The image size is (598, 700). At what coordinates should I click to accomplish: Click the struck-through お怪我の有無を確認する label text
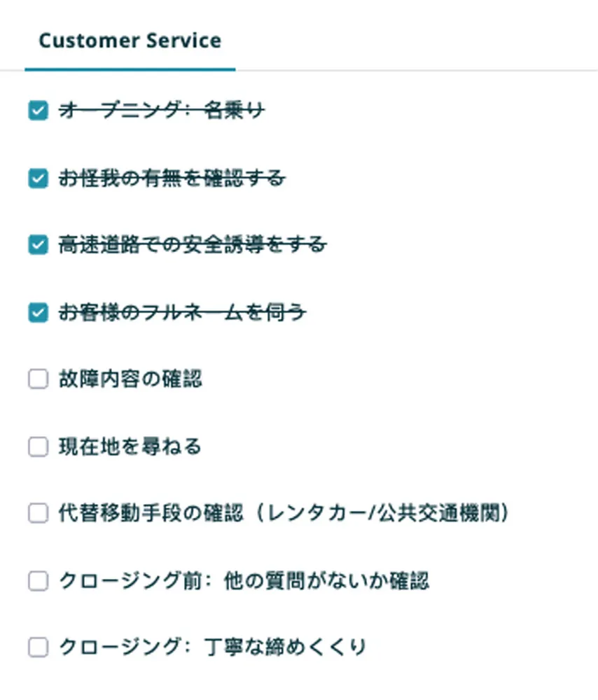[x=172, y=178]
